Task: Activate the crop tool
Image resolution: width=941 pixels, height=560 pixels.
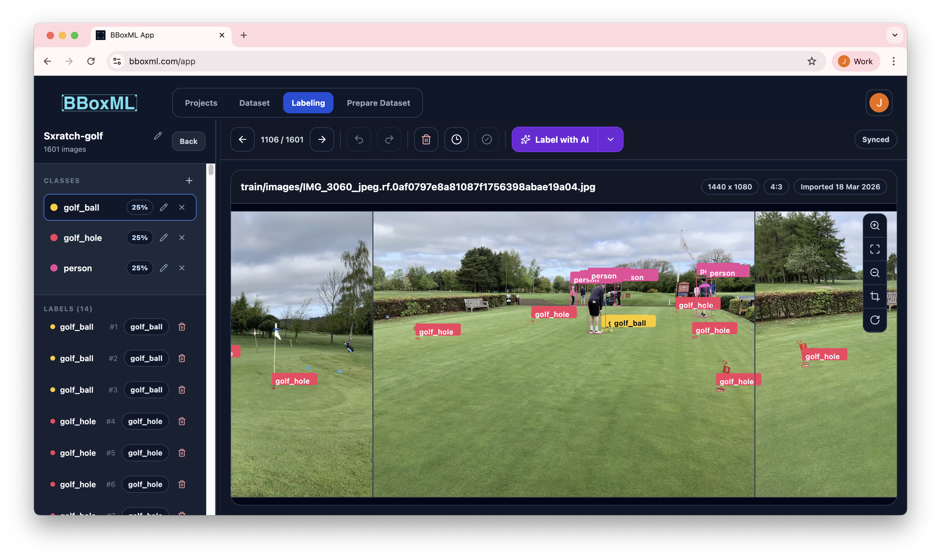Action: [875, 296]
